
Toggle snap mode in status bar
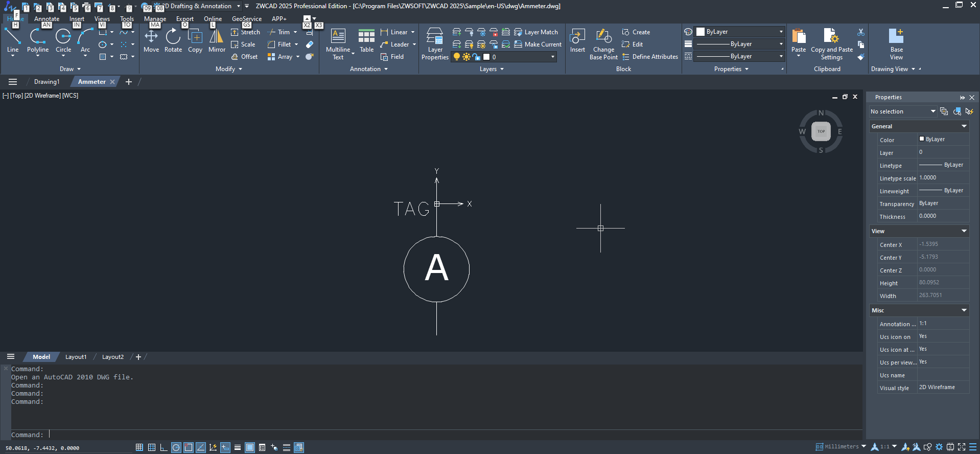(x=139, y=447)
